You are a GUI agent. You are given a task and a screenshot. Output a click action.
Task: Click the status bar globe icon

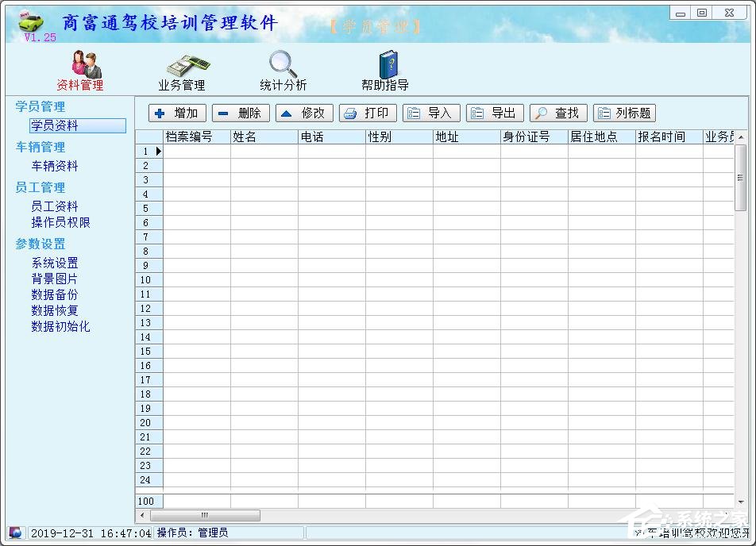click(15, 533)
